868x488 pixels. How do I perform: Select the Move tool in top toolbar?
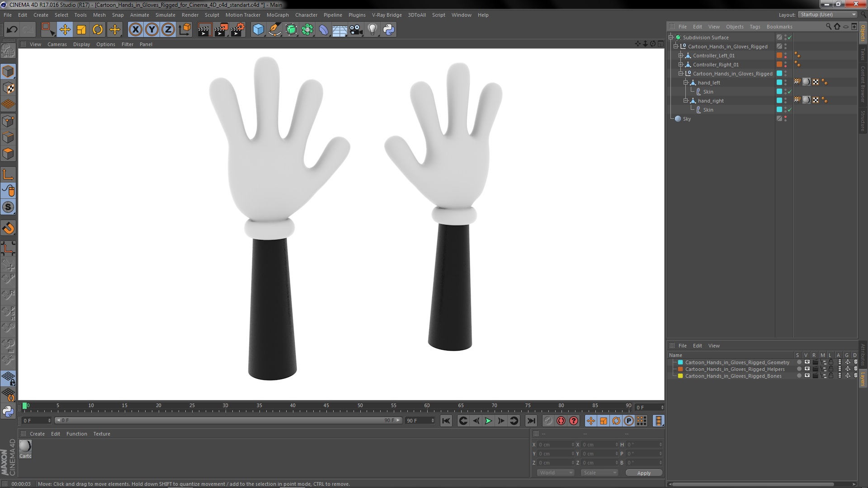coord(65,30)
